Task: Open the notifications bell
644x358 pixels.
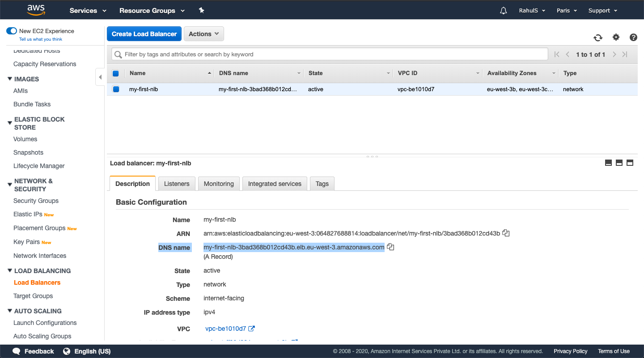Action: pyautogui.click(x=503, y=10)
